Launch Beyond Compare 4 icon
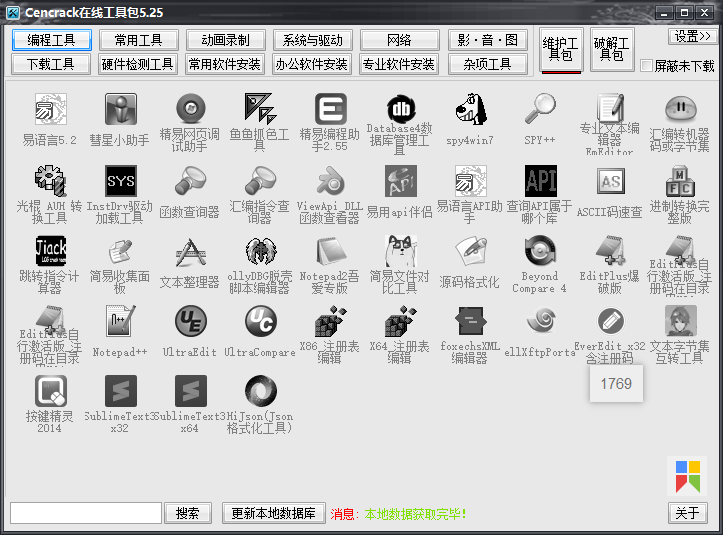723x535 pixels. coord(540,251)
